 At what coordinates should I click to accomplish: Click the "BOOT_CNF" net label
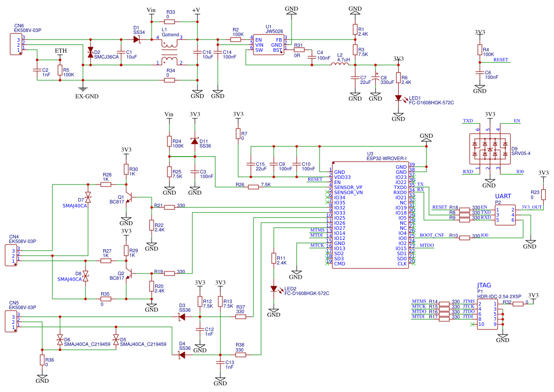click(x=432, y=235)
